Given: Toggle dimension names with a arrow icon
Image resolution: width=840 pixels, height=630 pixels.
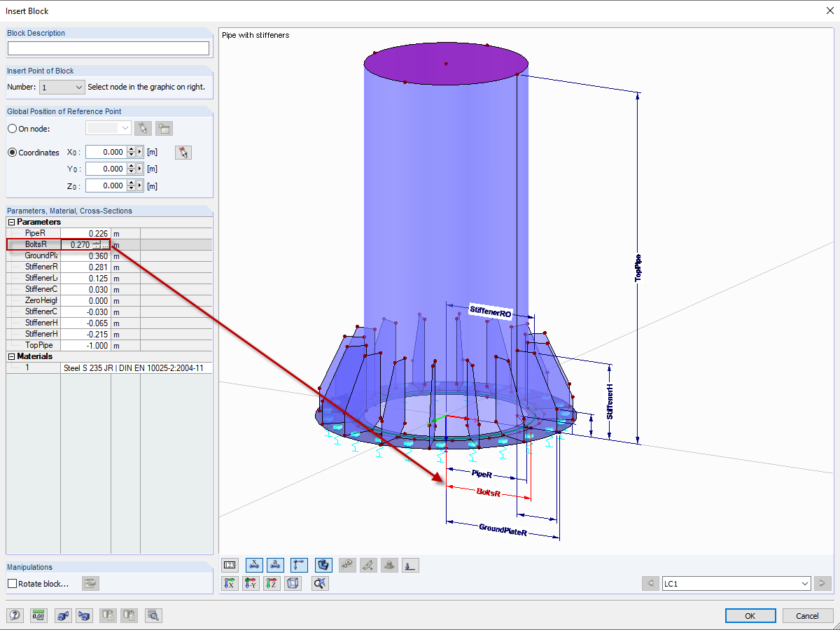Looking at the screenshot, I should pos(276,565).
